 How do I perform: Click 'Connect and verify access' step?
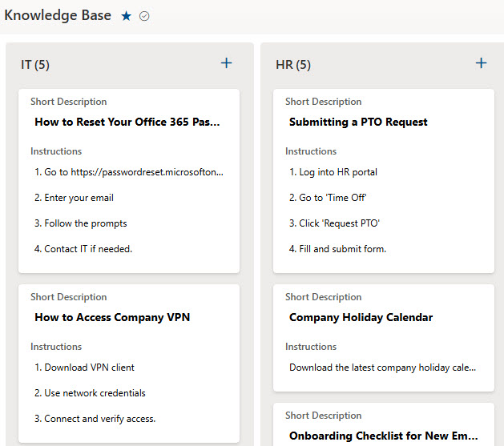[95, 419]
